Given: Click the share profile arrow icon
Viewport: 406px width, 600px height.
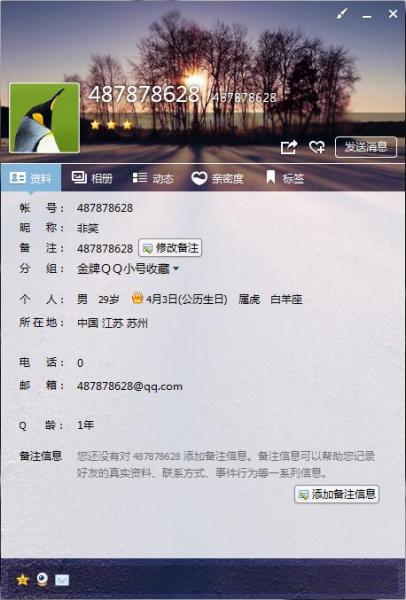Looking at the screenshot, I should (x=289, y=147).
